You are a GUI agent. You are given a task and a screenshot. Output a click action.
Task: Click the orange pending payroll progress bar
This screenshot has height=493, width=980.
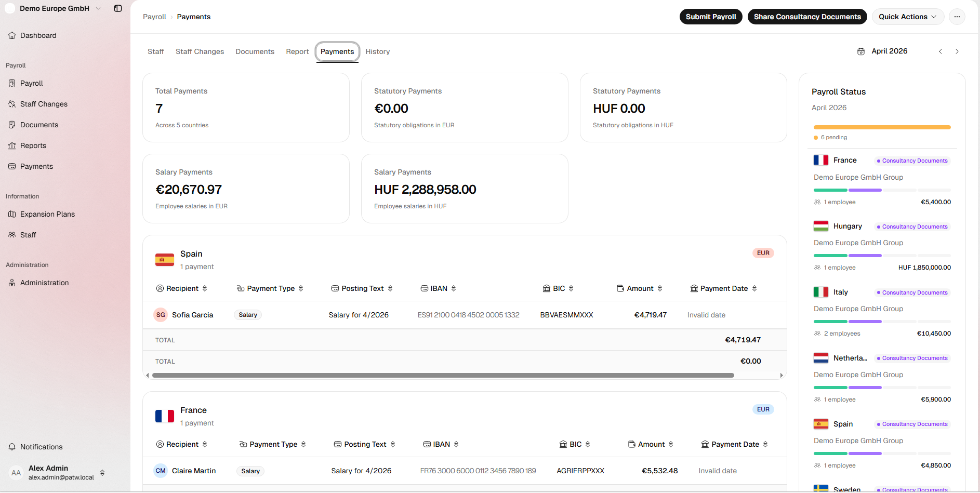882,127
